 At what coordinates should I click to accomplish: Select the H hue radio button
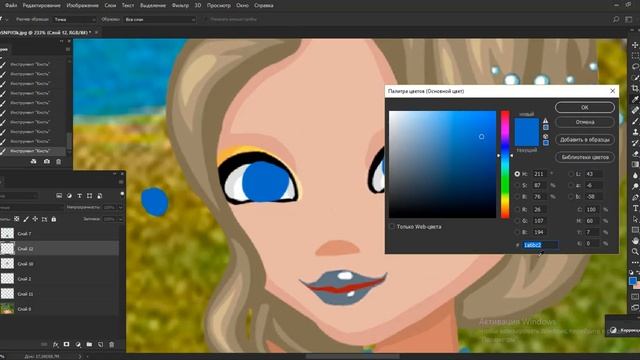[x=517, y=174]
